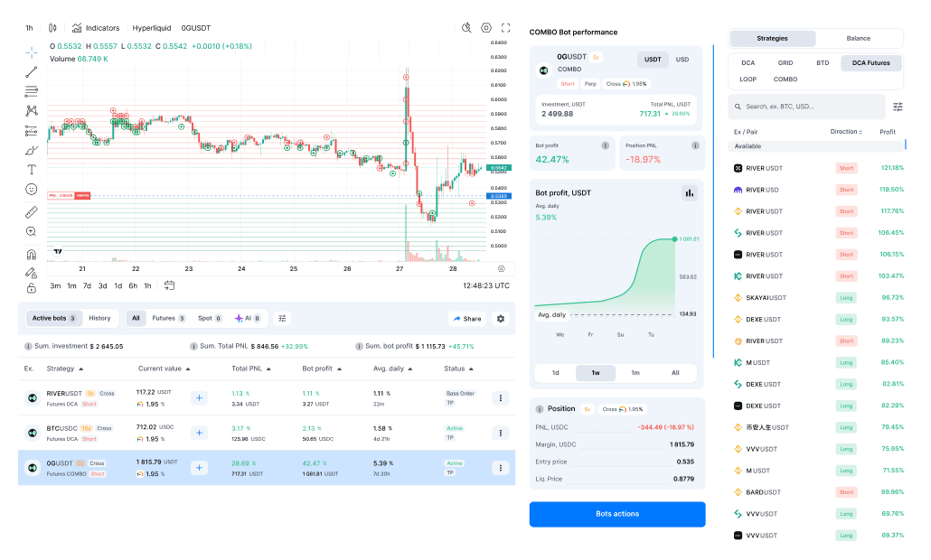Screen dimensions: 931x560
Task: Sort strategies by Direction
Action: [845, 132]
